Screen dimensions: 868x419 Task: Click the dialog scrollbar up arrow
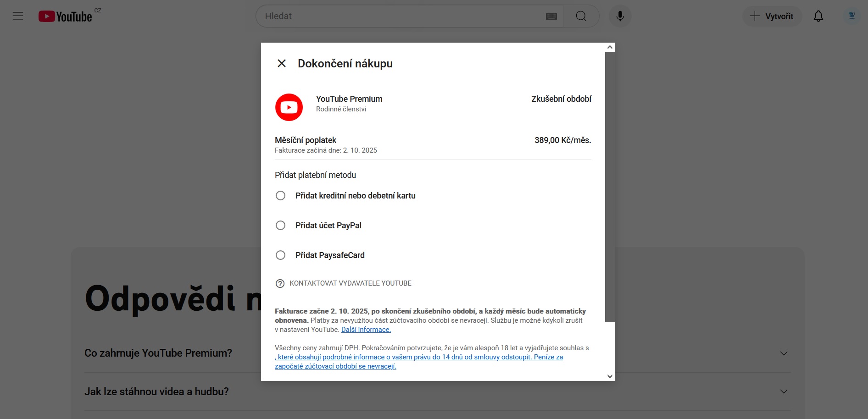pos(610,47)
